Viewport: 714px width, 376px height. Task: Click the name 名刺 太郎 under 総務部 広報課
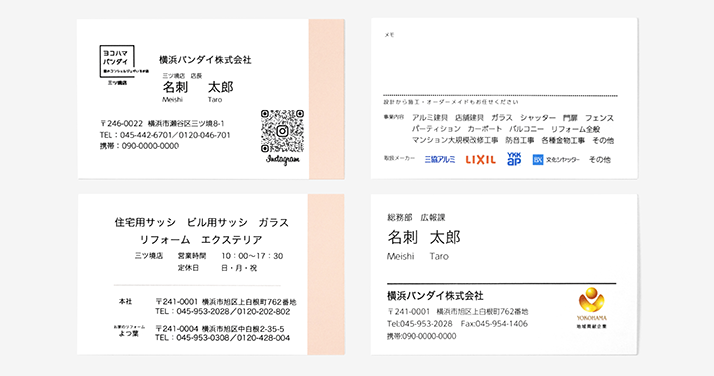click(x=424, y=237)
